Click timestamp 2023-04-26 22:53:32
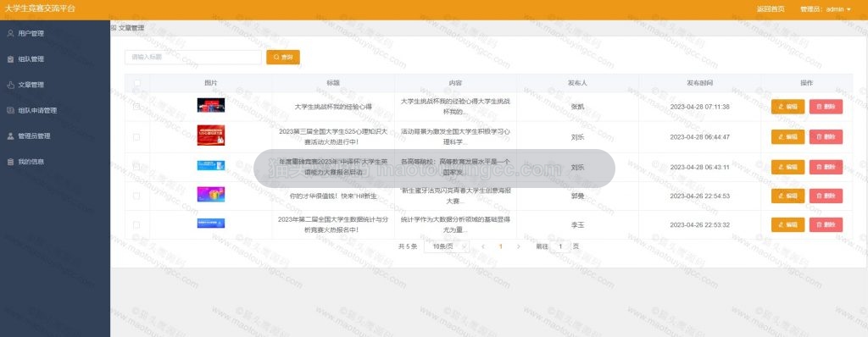 point(699,224)
